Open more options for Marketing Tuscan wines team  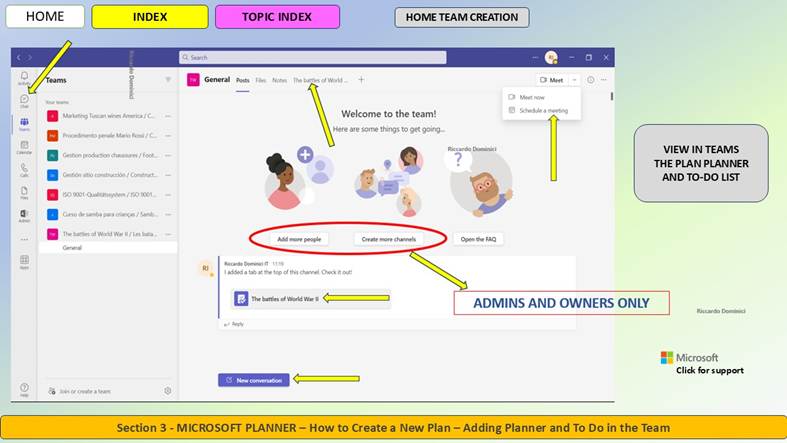tap(168, 116)
